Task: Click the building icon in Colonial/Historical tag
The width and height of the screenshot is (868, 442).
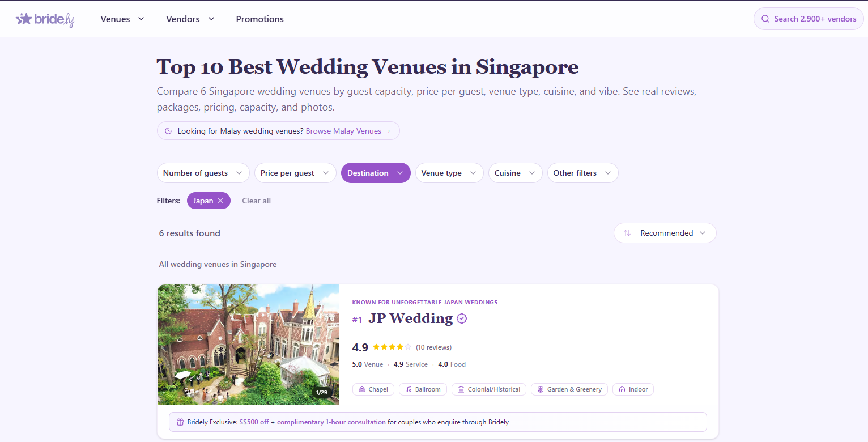Action: pos(461,389)
